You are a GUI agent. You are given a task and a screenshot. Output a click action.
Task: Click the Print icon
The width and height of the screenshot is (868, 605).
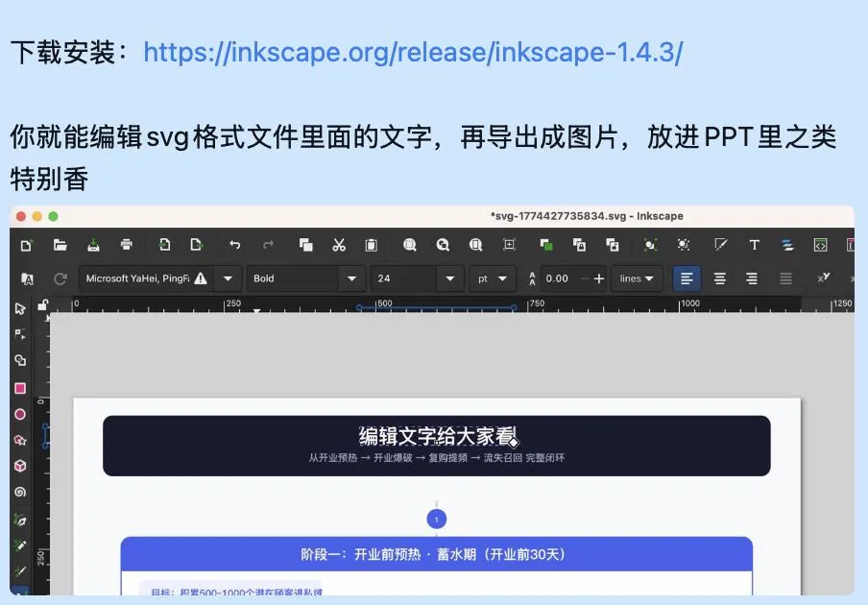(126, 245)
